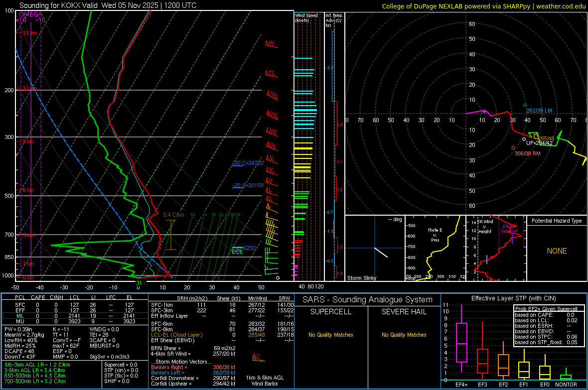Click the Sfc-3km AGL LR line
The width and height of the screenshot is (588, 390).
pos(37,365)
